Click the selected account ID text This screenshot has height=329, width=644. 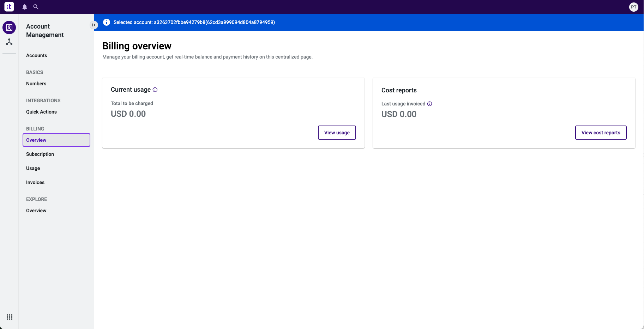214,22
